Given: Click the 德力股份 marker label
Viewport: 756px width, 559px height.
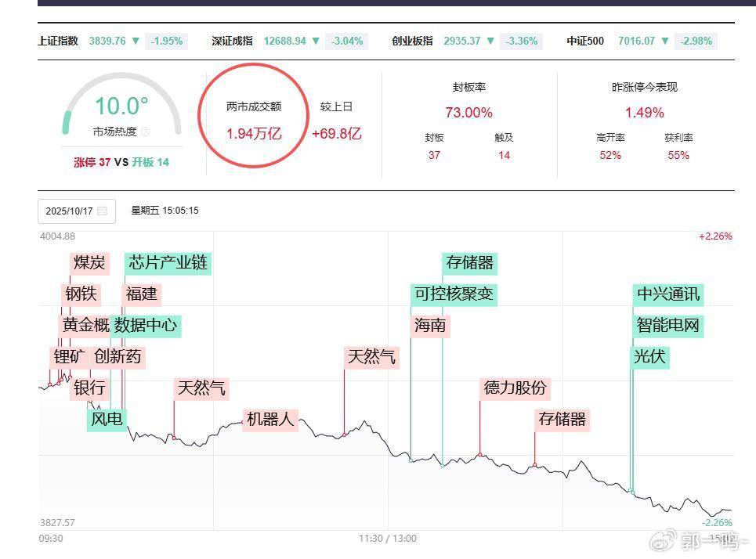Looking at the screenshot, I should 515,388.
